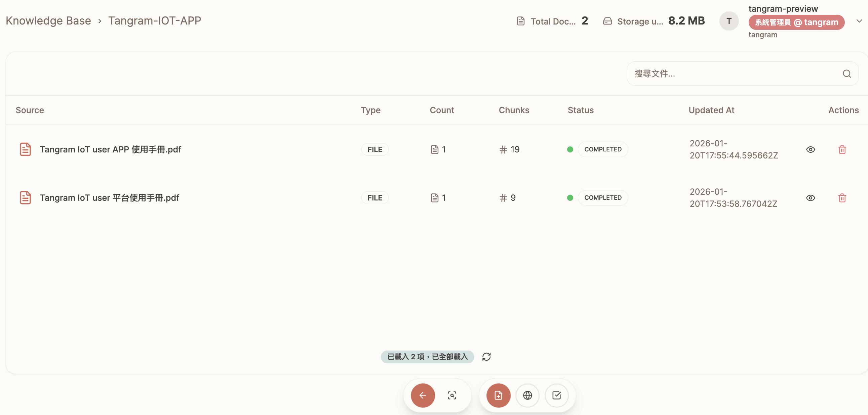The height and width of the screenshot is (415, 868).
Task: Delete the Tangram IoT user 平台使用手冊 PDF
Action: pyautogui.click(x=842, y=198)
